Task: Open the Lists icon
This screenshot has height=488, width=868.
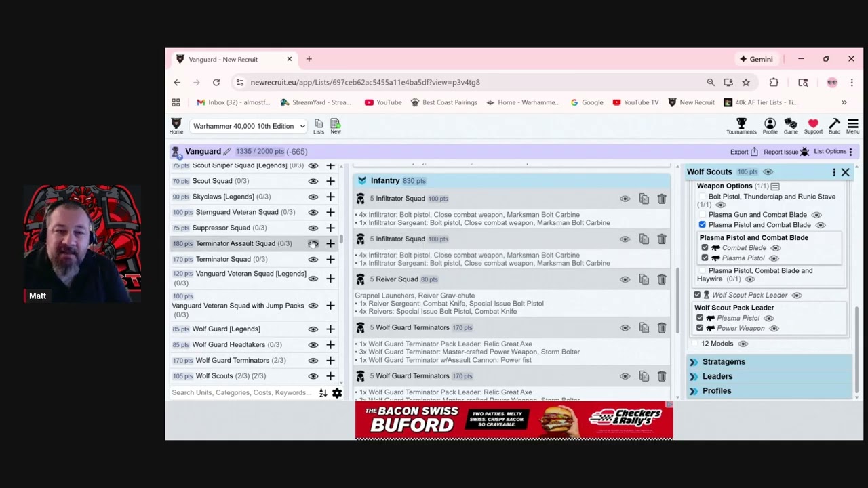Action: [319, 126]
